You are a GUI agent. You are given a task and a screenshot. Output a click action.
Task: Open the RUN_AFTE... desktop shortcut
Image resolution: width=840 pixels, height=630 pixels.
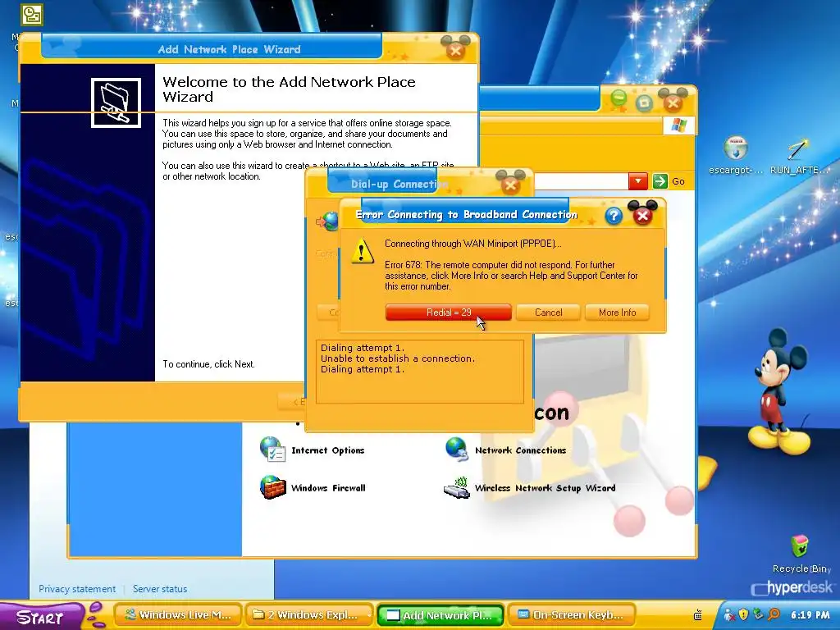point(799,155)
